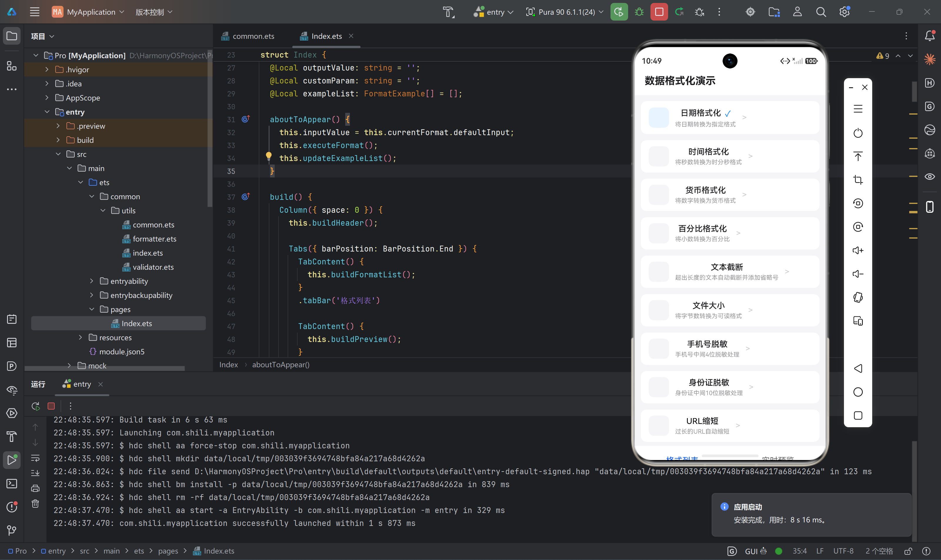Open the 版本控制 dropdown

pyautogui.click(x=154, y=12)
